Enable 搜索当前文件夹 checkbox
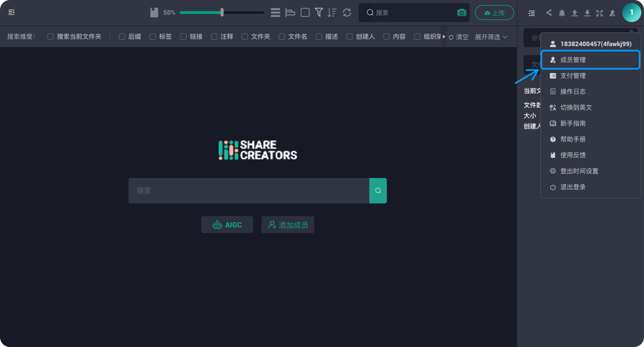The width and height of the screenshot is (644, 347). point(50,37)
